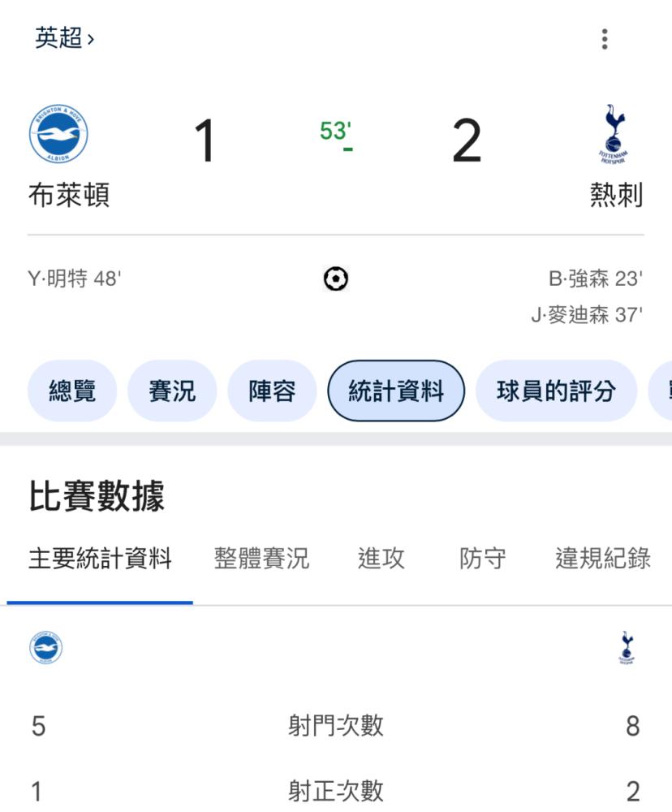Open the 英超 league chevron link
The image size is (672, 812).
65,38
